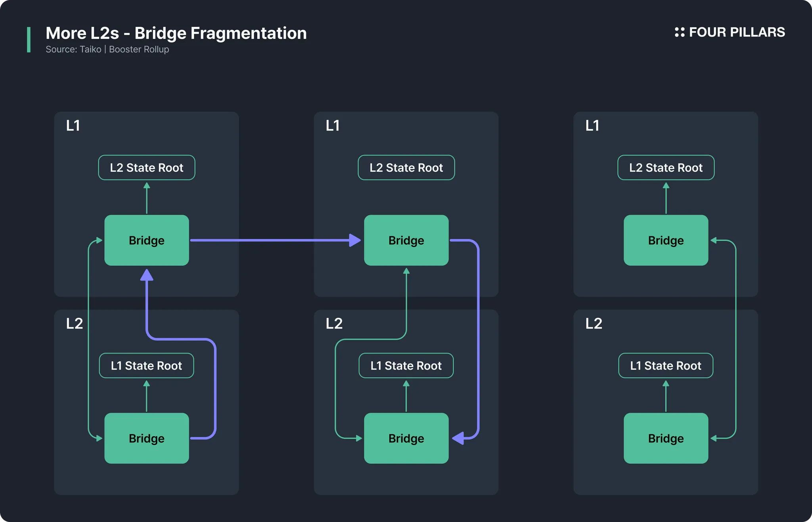This screenshot has width=812, height=522.
Task: Click the purple arrowhead entering the middle L1 Bridge
Action: point(355,240)
